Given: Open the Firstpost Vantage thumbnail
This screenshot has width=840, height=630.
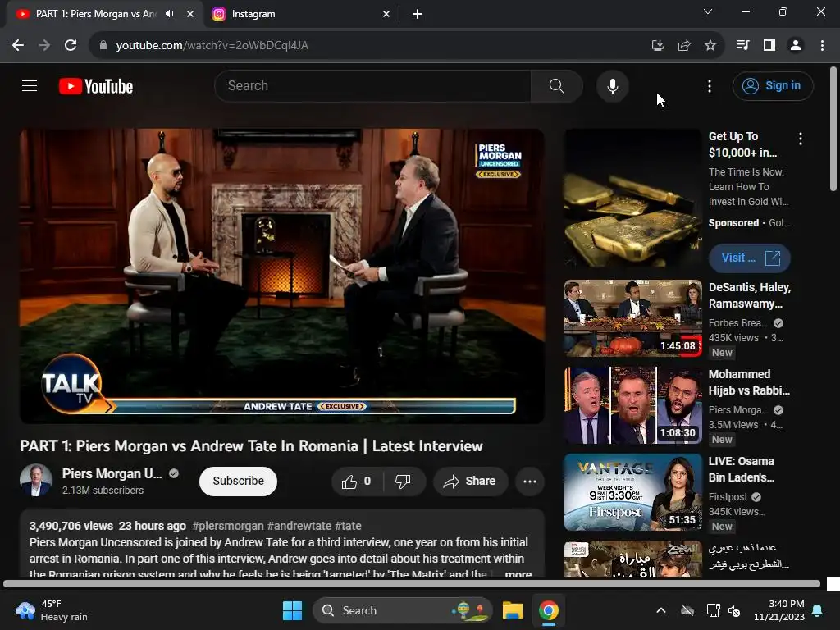Looking at the screenshot, I should click(x=632, y=492).
